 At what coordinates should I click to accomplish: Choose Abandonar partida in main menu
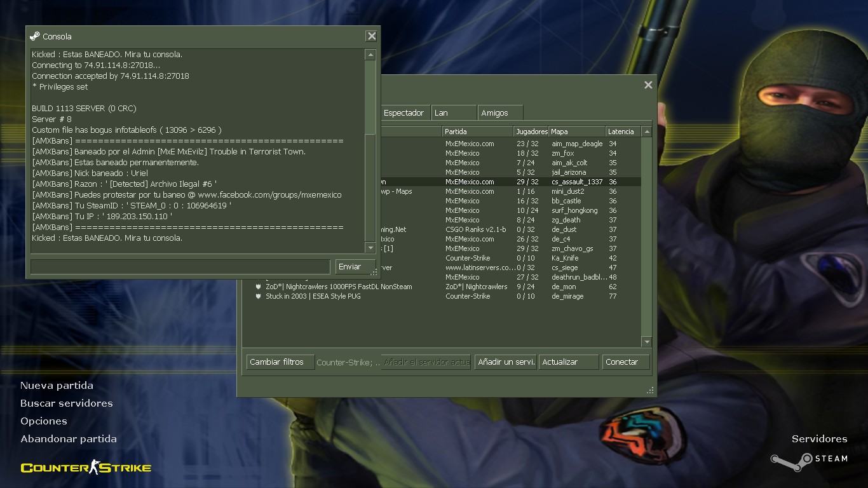pyautogui.click(x=69, y=439)
